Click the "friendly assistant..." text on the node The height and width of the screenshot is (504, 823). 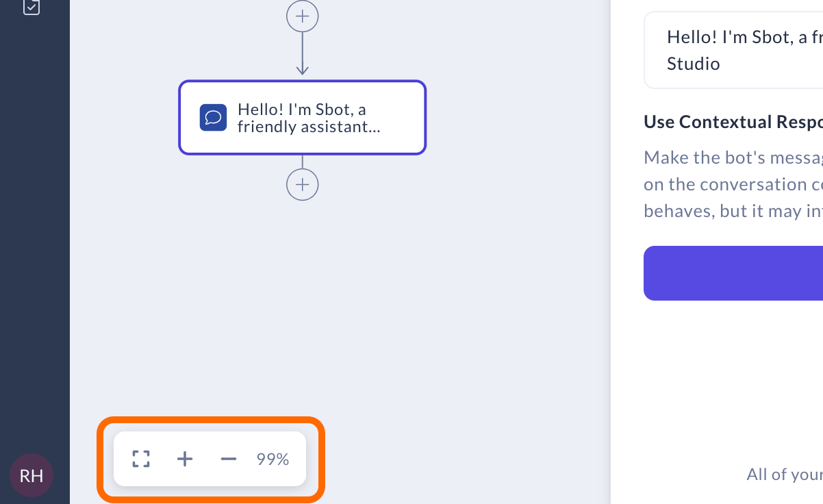tap(308, 127)
